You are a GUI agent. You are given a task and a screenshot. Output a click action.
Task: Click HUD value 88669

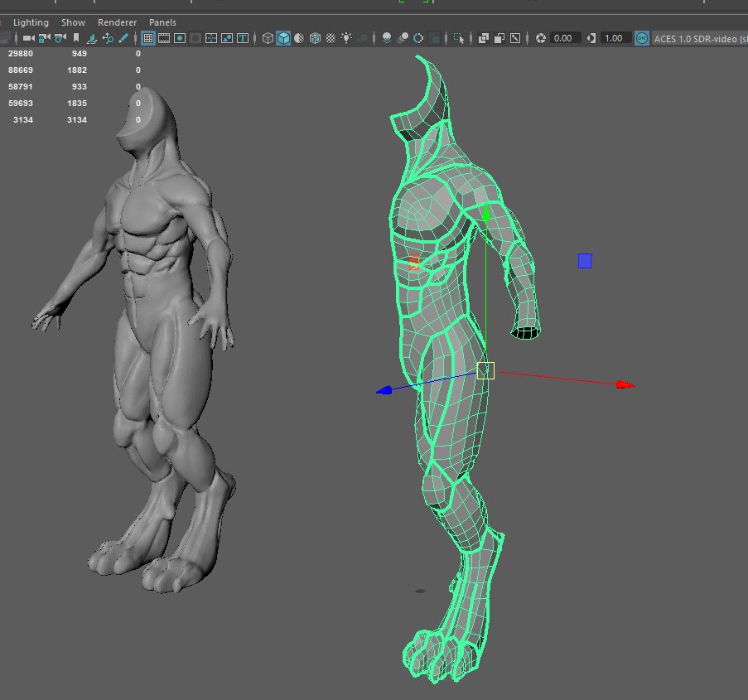21,70
